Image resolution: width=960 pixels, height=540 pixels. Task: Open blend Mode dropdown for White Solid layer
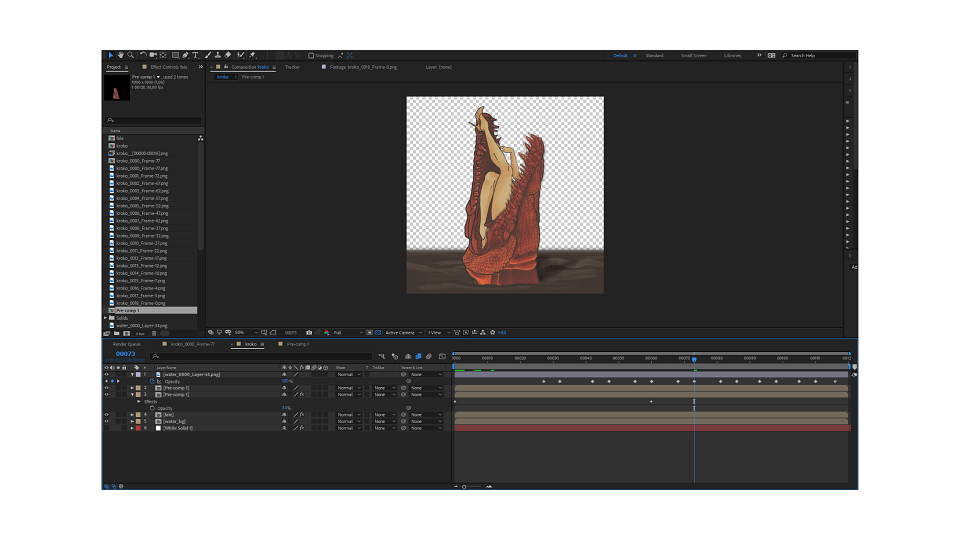pyautogui.click(x=348, y=428)
